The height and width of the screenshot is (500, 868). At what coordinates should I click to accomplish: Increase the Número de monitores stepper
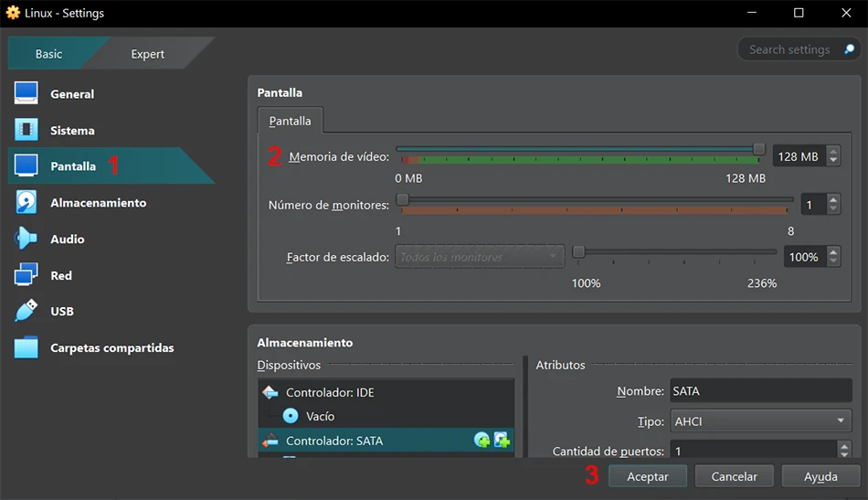click(x=833, y=200)
